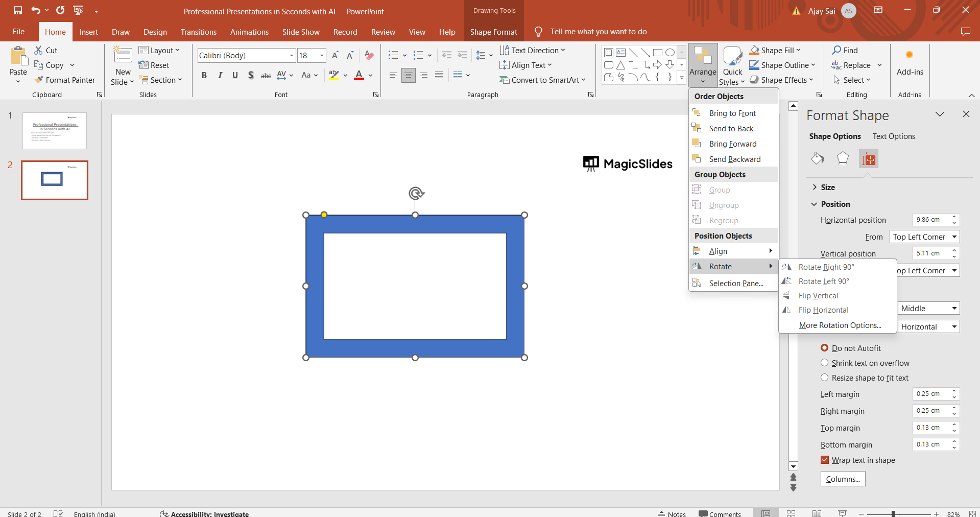
Task: Select Shrink text on overflow option
Action: (x=824, y=363)
